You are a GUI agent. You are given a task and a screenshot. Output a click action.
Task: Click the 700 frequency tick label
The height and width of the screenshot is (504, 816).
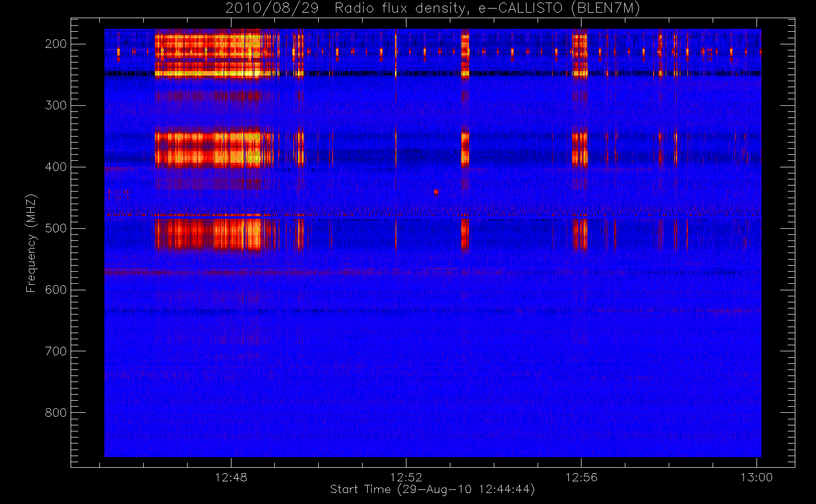(56, 351)
